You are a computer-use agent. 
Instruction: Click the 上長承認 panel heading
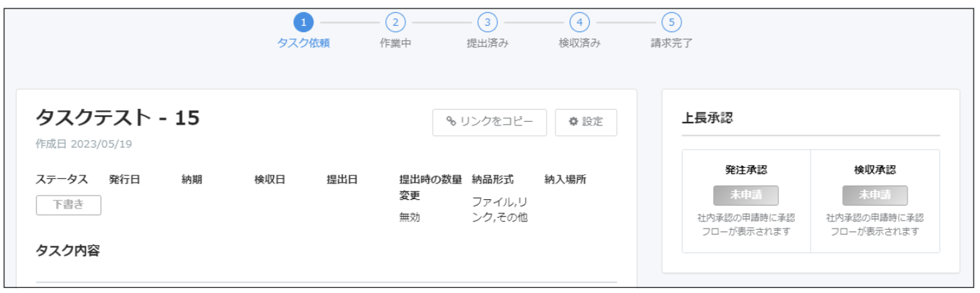click(707, 118)
